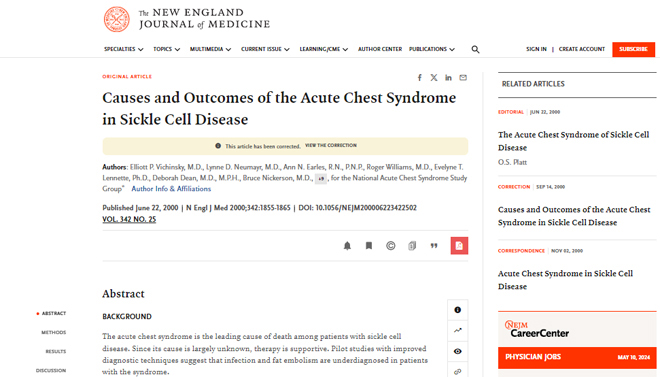Share article on X icon
The height and width of the screenshot is (377, 660).
click(x=434, y=77)
